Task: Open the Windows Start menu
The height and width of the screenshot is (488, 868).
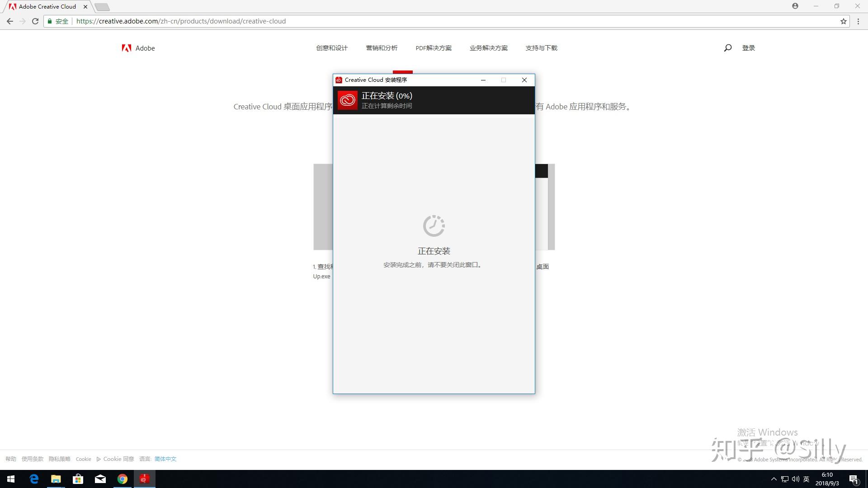Action: (11, 479)
